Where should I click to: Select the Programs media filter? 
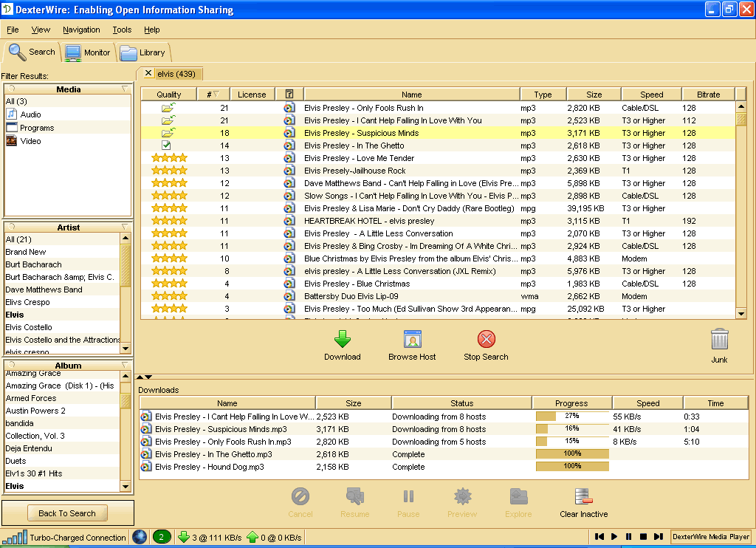point(30,128)
